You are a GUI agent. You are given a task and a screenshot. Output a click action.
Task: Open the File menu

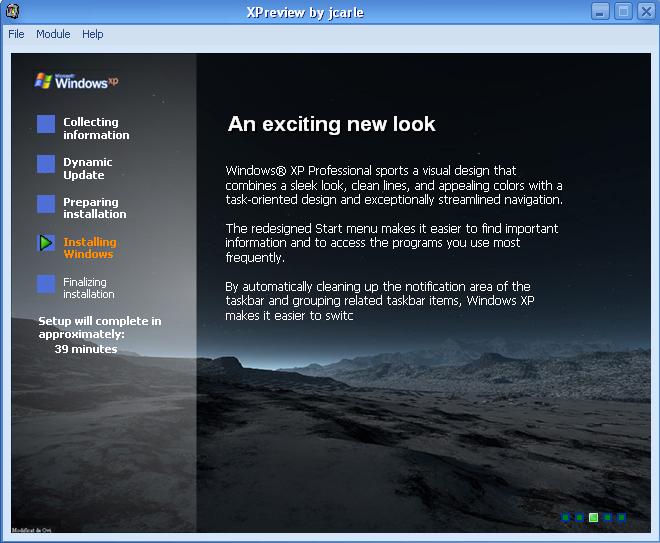tap(16, 34)
